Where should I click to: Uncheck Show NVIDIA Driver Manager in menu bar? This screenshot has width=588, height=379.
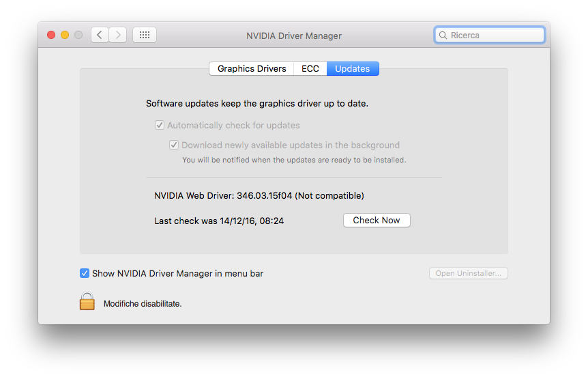click(85, 273)
